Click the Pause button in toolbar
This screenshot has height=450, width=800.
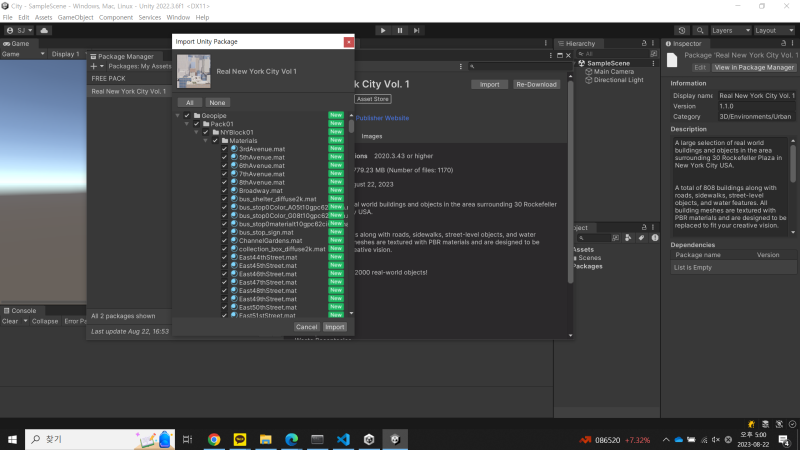(399, 31)
